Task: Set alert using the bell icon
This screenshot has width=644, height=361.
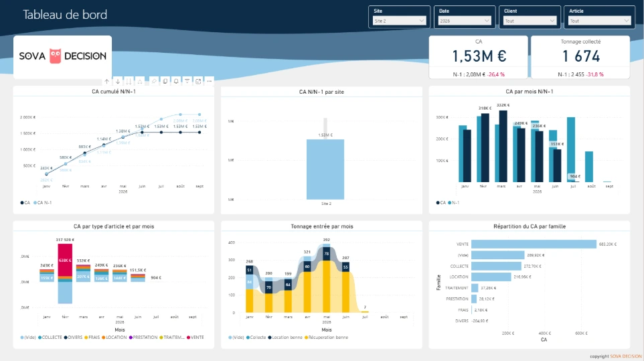Action: pyautogui.click(x=176, y=81)
